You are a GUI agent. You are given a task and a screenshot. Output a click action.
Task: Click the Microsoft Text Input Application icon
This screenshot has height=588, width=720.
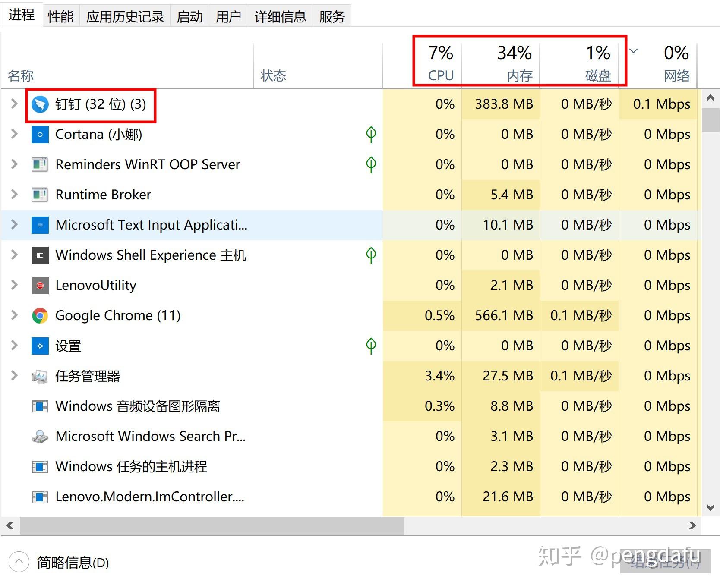tap(40, 225)
